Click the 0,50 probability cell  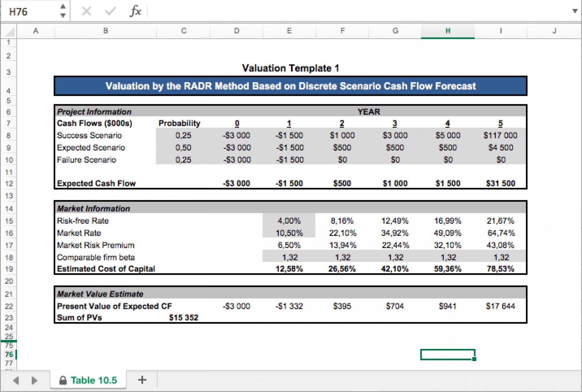click(183, 148)
